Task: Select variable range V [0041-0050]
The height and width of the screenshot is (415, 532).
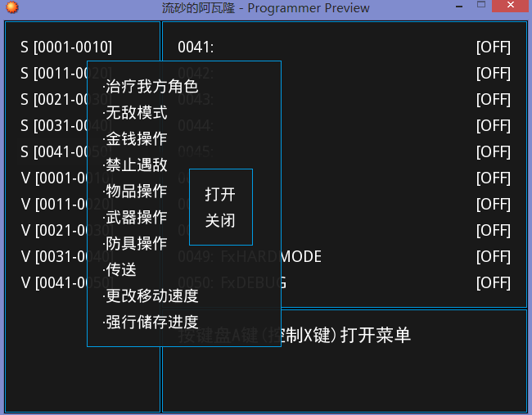Action: click(67, 282)
